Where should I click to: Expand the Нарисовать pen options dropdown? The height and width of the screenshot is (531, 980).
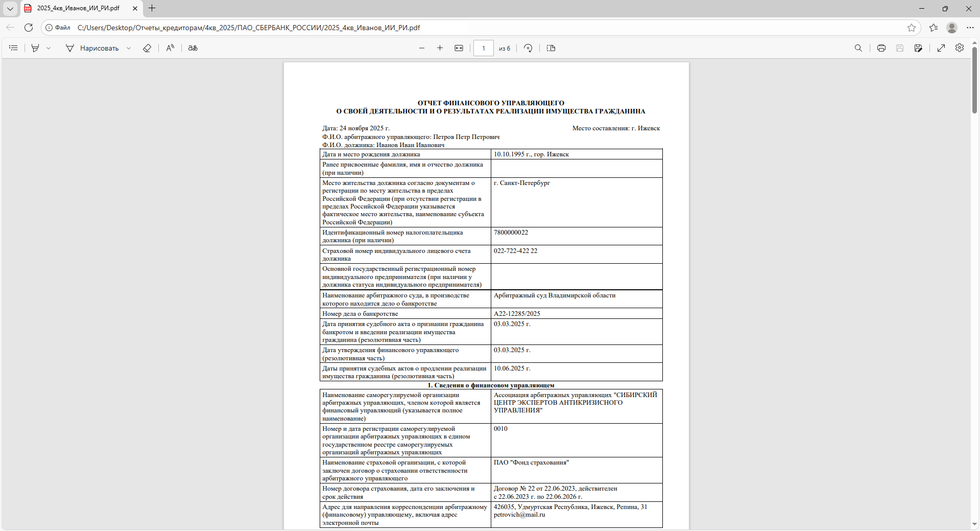tap(129, 48)
